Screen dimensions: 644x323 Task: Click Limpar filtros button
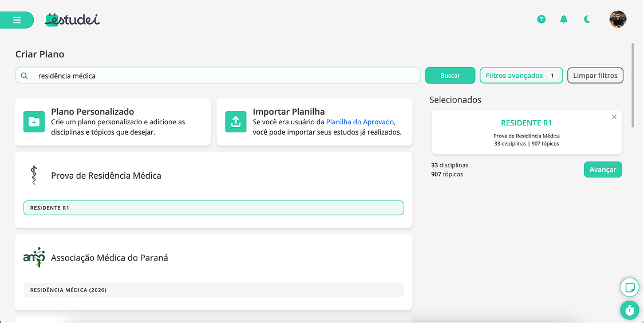coord(595,76)
